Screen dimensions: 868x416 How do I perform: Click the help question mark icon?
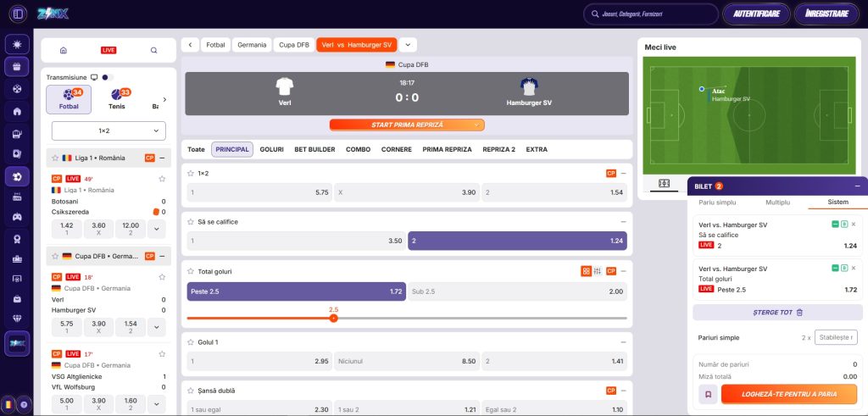coord(24,404)
